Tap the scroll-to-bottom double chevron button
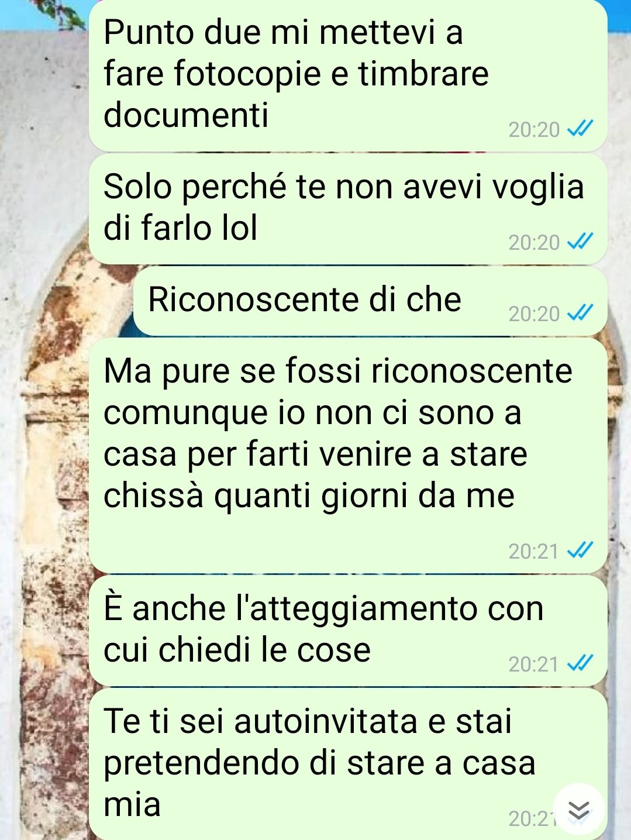 tap(578, 809)
